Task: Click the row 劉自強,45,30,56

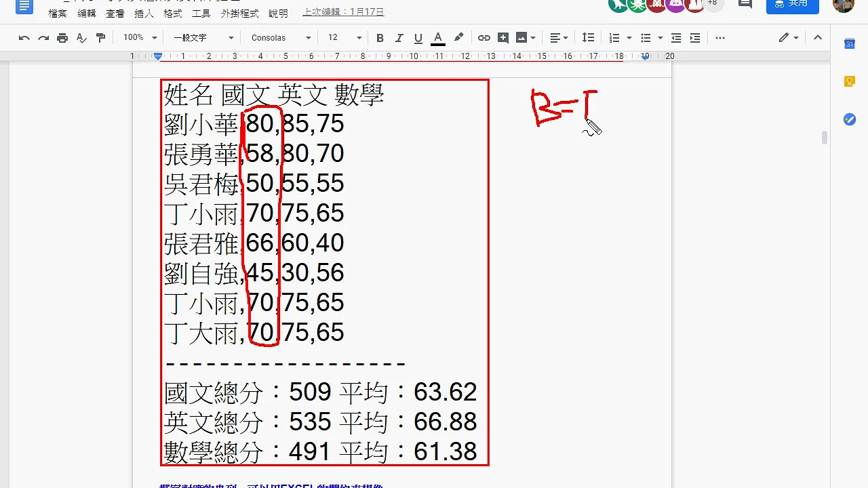Action: (254, 273)
